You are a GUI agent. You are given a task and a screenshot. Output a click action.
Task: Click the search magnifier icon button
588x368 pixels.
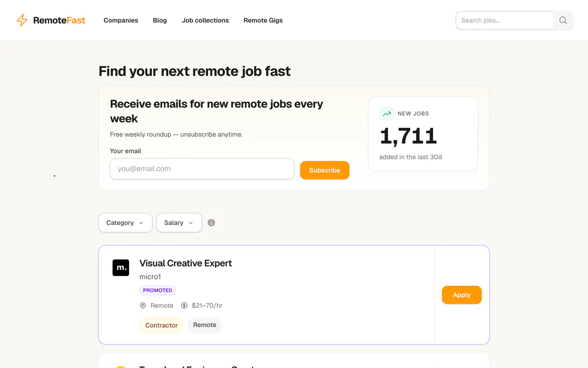point(563,20)
